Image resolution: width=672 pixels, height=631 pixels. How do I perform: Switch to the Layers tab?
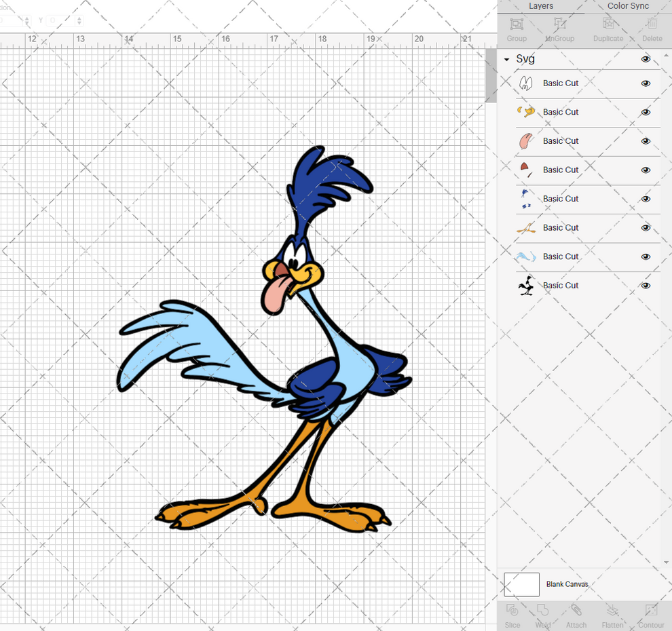point(541,6)
